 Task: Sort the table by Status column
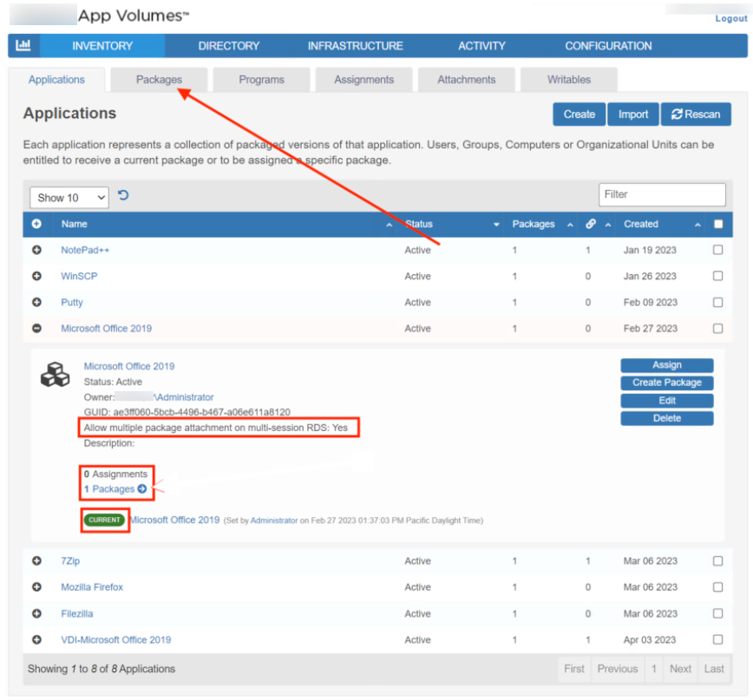[451, 224]
